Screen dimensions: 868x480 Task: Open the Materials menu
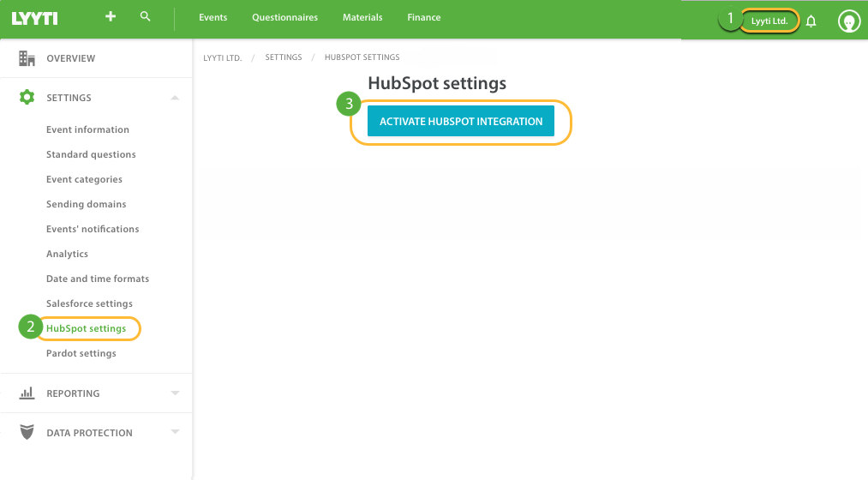[x=362, y=17]
